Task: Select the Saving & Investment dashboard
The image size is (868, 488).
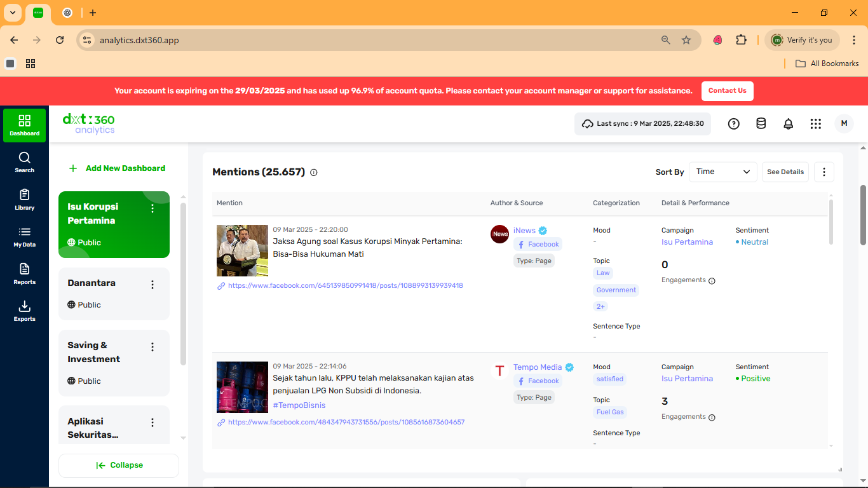Action: [x=114, y=363]
